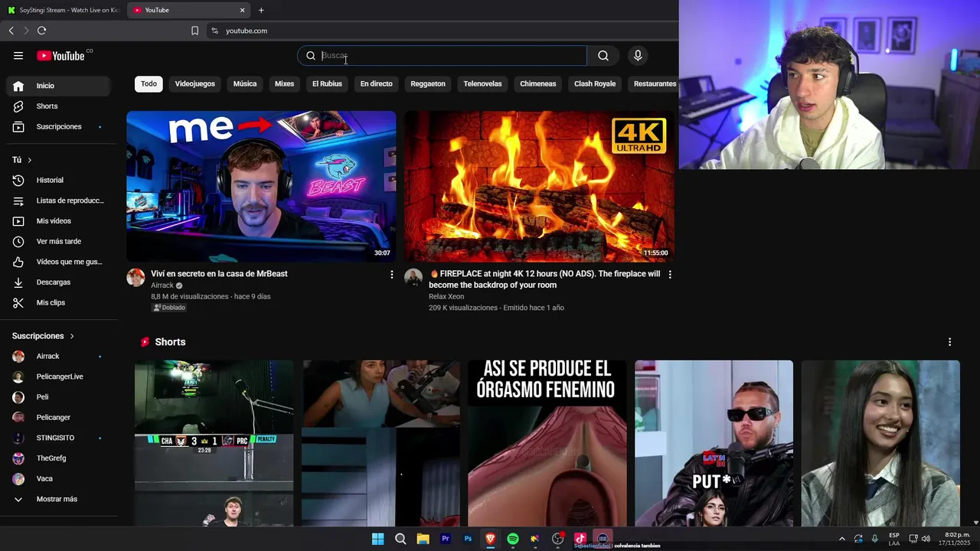Screen dimensions: 980x551
Task: Open options menu for the MrBeast video
Action: pyautogui.click(x=392, y=274)
